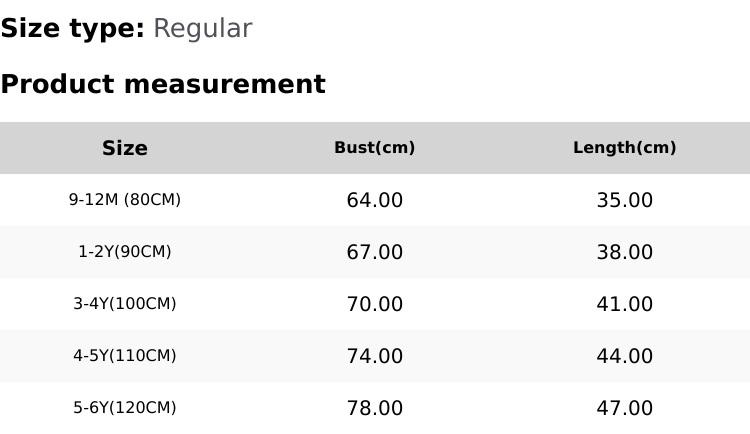This screenshot has height=434, width=750.
Task: Click the 'Regular' size type value
Action: point(202,29)
